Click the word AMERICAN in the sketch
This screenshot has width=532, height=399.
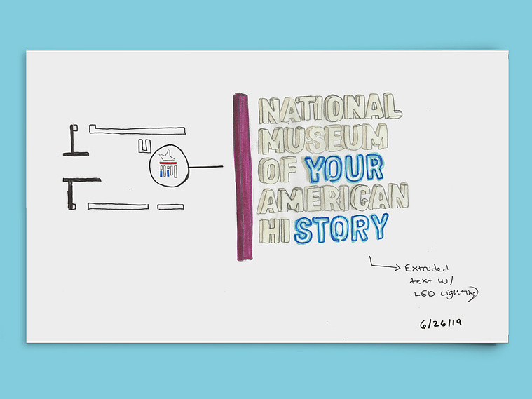point(333,198)
